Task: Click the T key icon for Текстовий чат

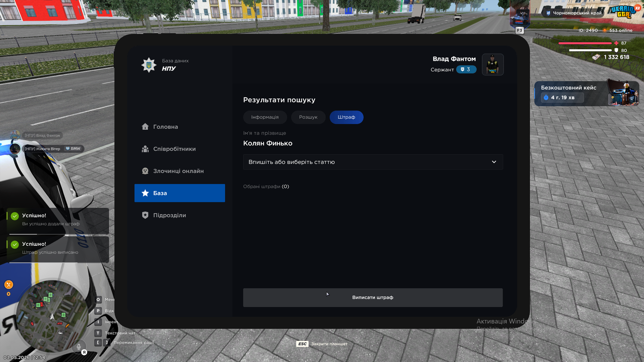Action: (x=98, y=333)
